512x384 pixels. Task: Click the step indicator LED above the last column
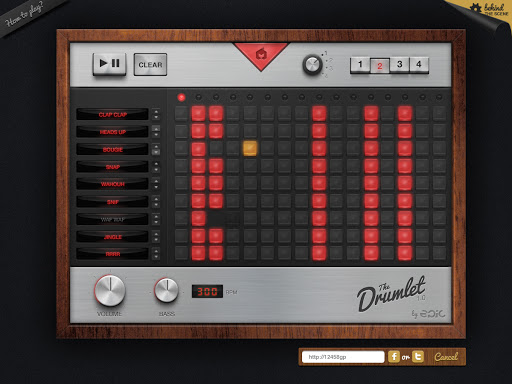[439, 97]
